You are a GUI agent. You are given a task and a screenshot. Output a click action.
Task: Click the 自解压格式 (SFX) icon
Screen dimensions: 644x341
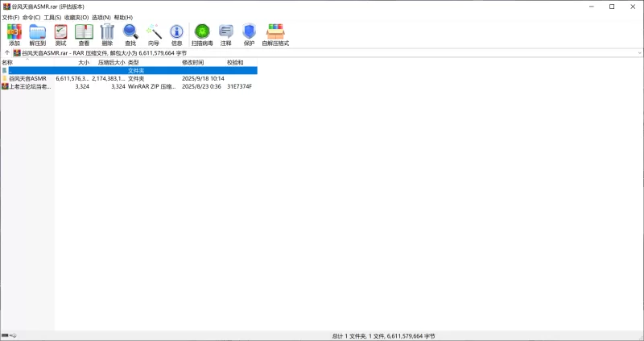point(275,35)
